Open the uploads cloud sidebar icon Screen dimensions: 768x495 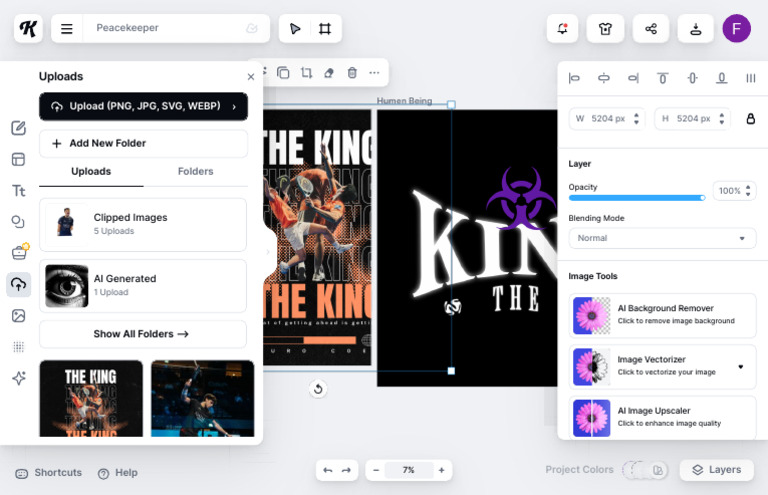tap(19, 284)
